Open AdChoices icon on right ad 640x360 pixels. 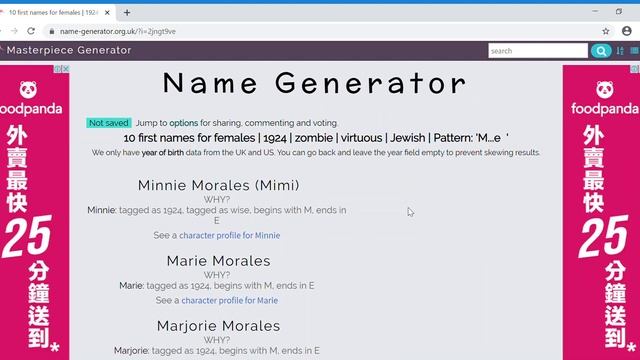(x=635, y=69)
